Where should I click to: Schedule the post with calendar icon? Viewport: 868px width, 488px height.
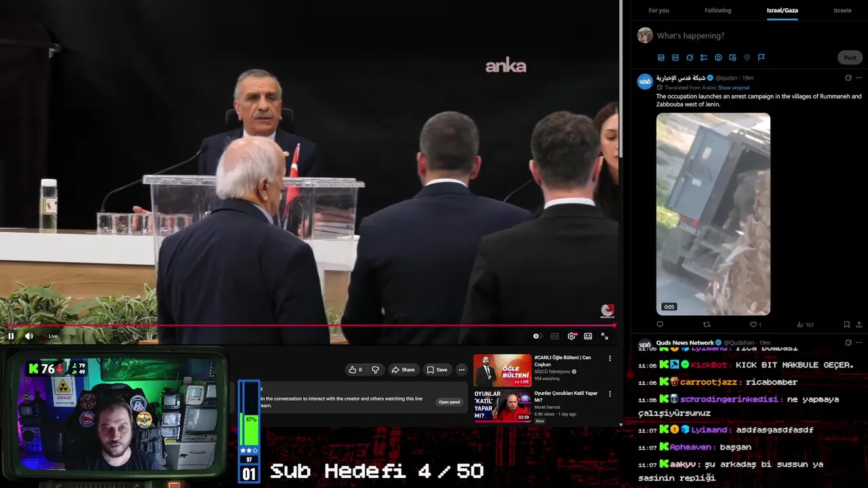732,58
